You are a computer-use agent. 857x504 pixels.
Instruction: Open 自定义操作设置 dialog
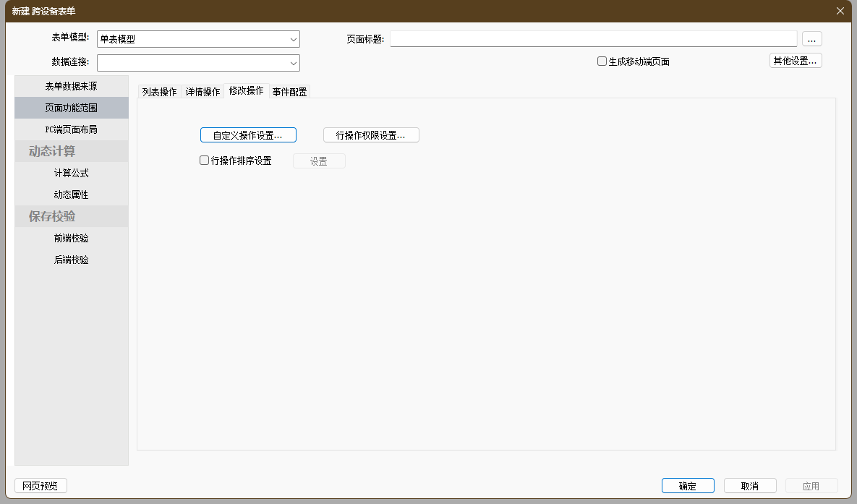[248, 135]
